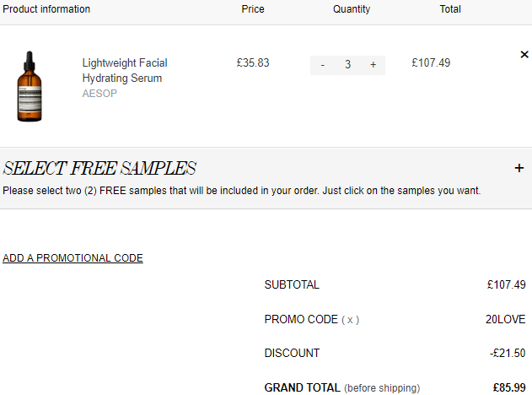The height and width of the screenshot is (395, 532).
Task: Click the free samples instruction text
Action: pyautogui.click(x=242, y=191)
